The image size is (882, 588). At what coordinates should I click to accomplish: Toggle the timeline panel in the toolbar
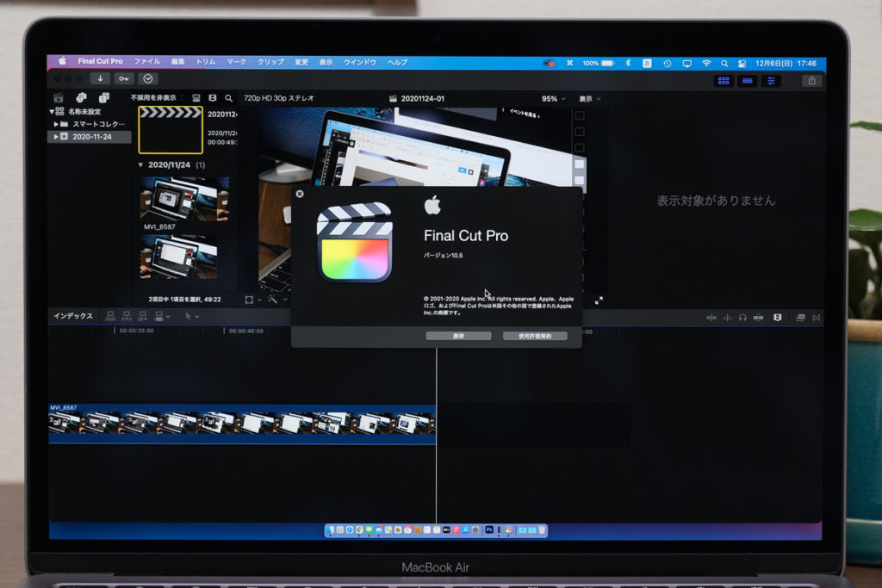pos(747,81)
